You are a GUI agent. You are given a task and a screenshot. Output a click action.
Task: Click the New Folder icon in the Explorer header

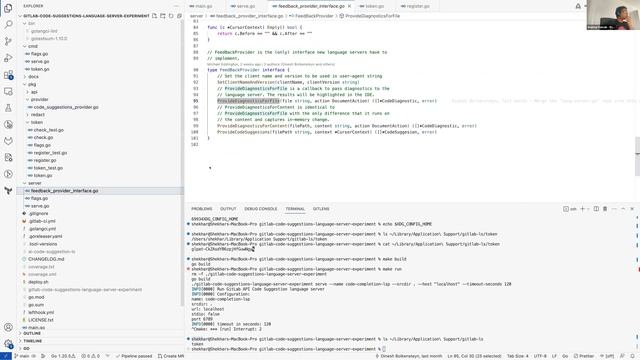tap(163, 16)
